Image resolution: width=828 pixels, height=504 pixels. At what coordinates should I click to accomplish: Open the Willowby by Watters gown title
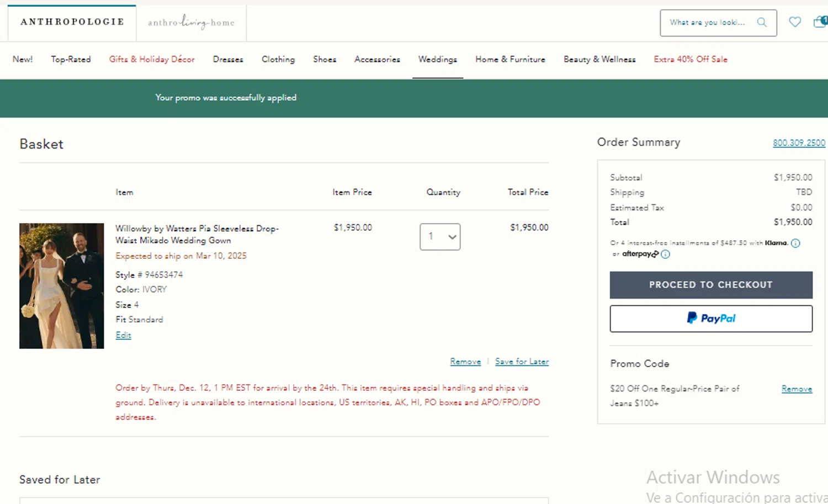click(x=197, y=234)
